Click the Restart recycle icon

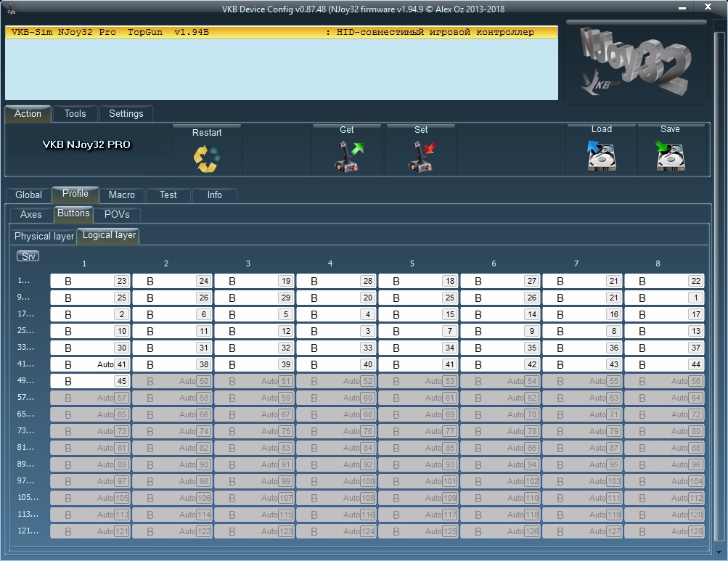tap(207, 158)
